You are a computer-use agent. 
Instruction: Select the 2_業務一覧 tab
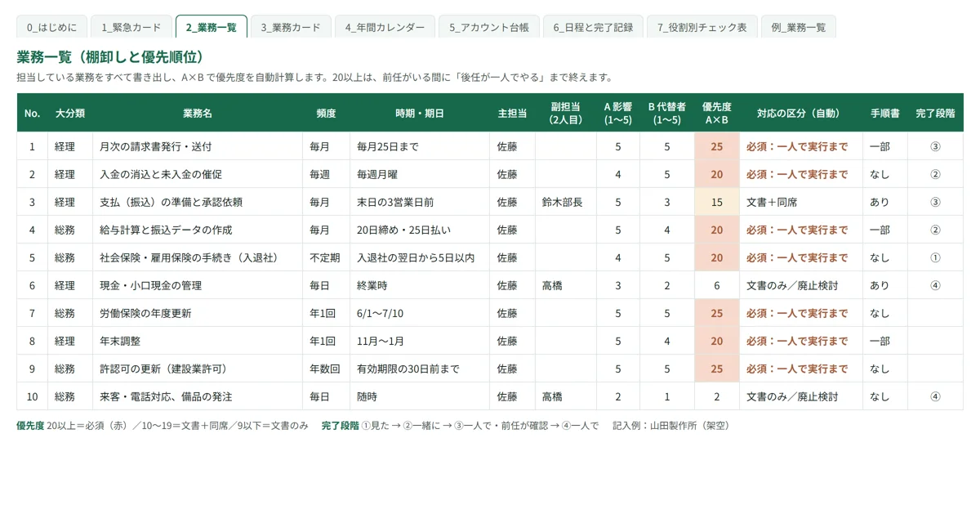tap(212, 27)
